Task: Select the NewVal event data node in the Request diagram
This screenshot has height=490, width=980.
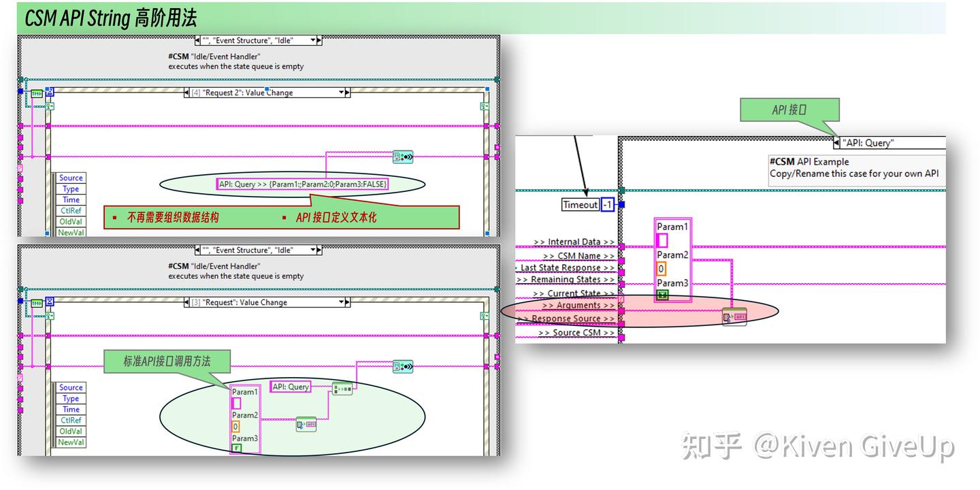Action: pyautogui.click(x=71, y=442)
